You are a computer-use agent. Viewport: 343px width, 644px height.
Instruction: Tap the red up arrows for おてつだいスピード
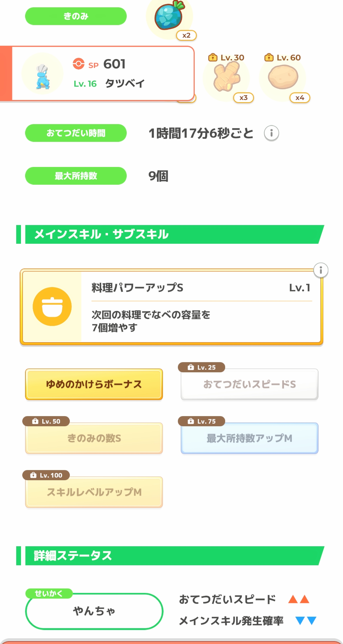[x=299, y=599]
